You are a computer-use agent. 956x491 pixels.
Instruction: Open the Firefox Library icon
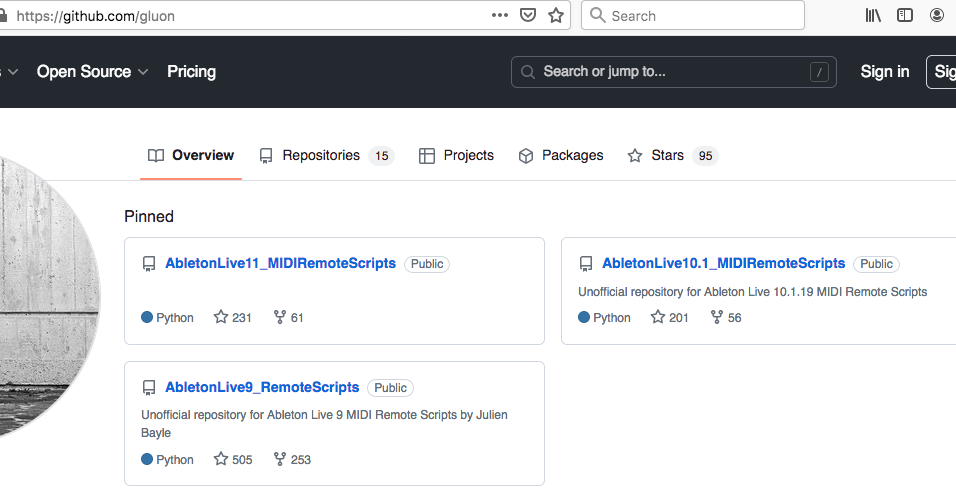[873, 15]
